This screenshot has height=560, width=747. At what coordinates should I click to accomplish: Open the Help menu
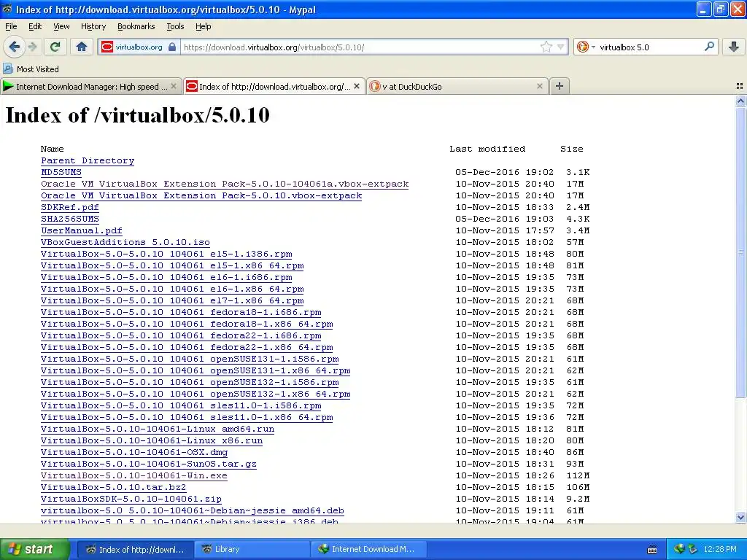[x=203, y=26]
